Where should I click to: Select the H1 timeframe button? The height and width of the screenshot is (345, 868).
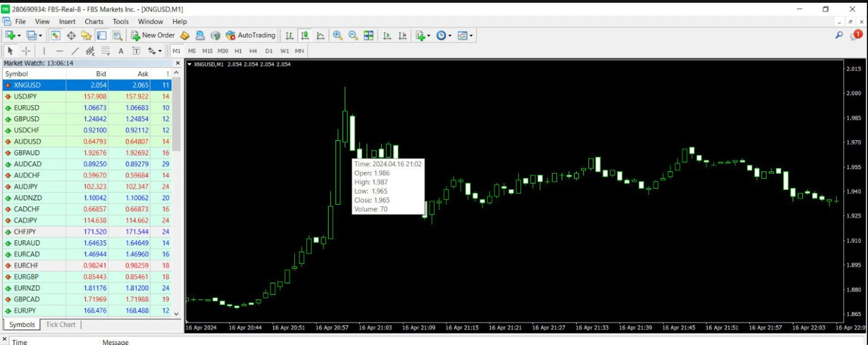coord(238,51)
